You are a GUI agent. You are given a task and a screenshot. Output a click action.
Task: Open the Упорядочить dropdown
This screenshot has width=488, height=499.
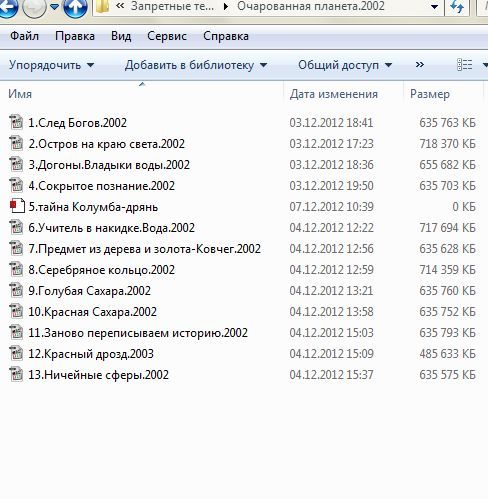52,65
